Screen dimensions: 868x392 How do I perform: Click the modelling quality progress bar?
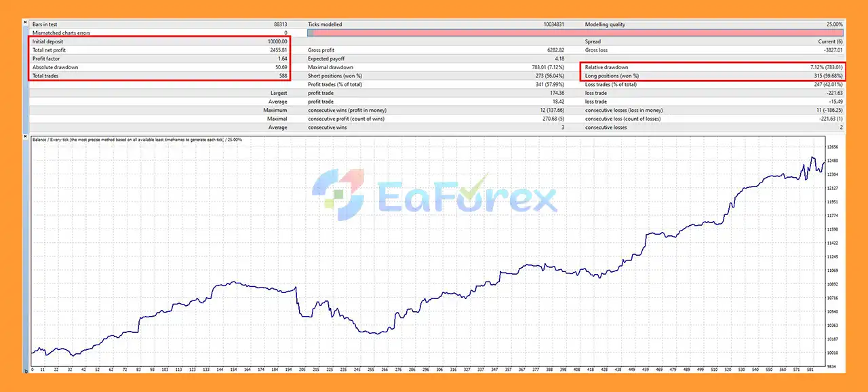575,33
